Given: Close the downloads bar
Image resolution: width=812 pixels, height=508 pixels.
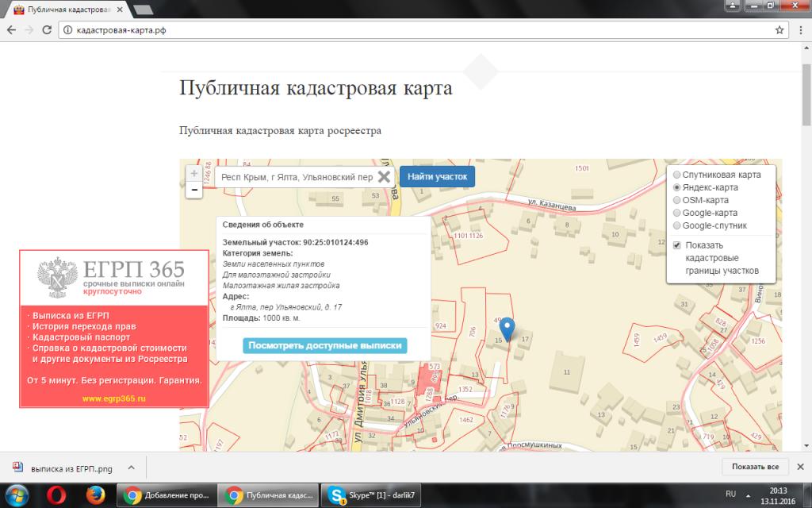Looking at the screenshot, I should (800, 467).
